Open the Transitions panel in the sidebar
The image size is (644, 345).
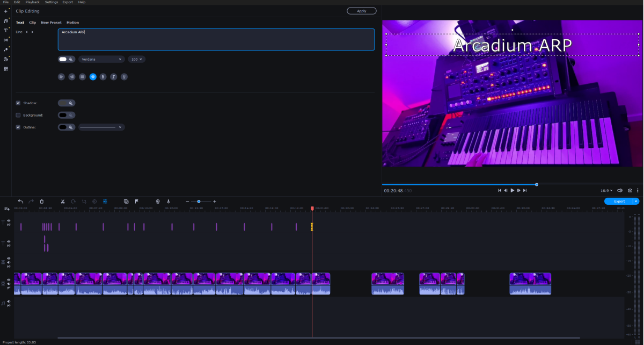point(6,40)
